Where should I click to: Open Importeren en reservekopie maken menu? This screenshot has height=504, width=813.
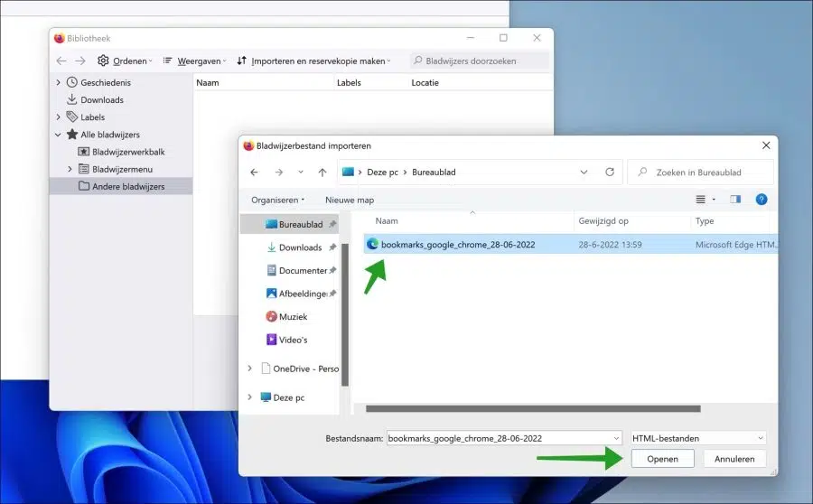point(313,61)
